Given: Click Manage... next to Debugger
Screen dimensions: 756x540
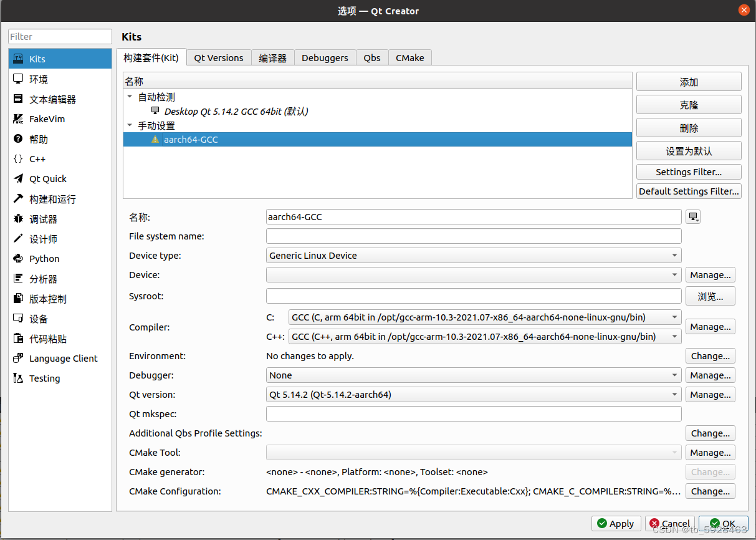Looking at the screenshot, I should [x=711, y=375].
